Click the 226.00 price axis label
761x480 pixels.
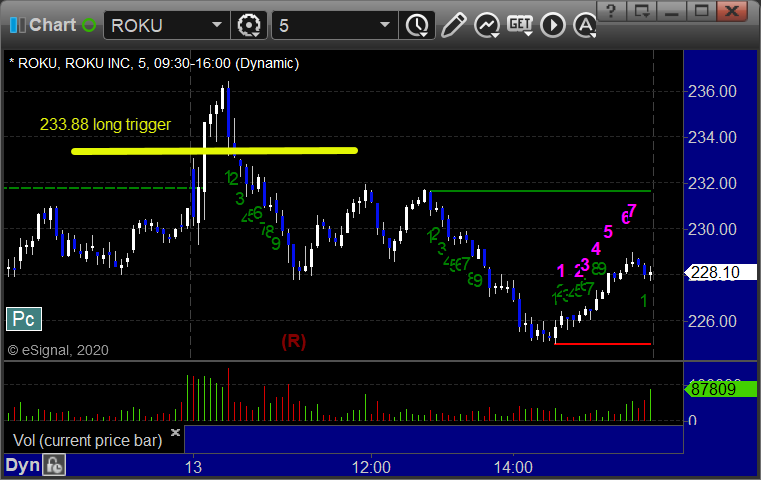click(x=712, y=321)
